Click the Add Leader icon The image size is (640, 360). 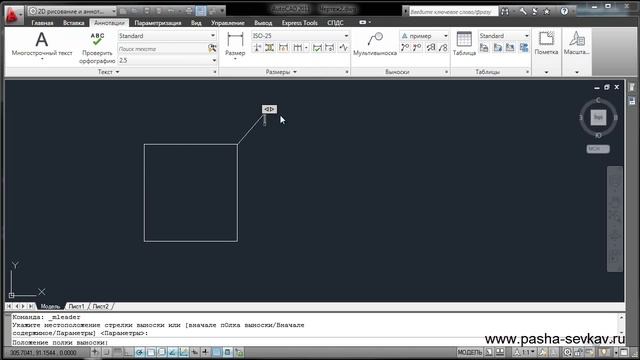[405, 48]
